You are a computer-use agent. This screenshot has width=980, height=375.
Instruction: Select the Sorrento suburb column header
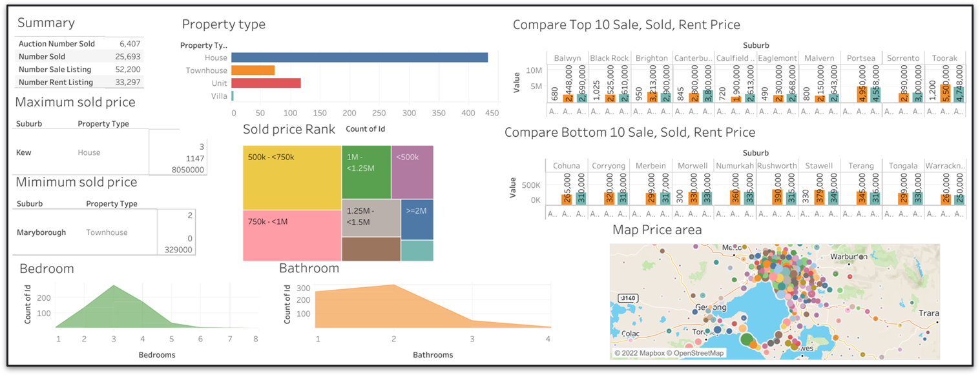pyautogui.click(x=903, y=58)
